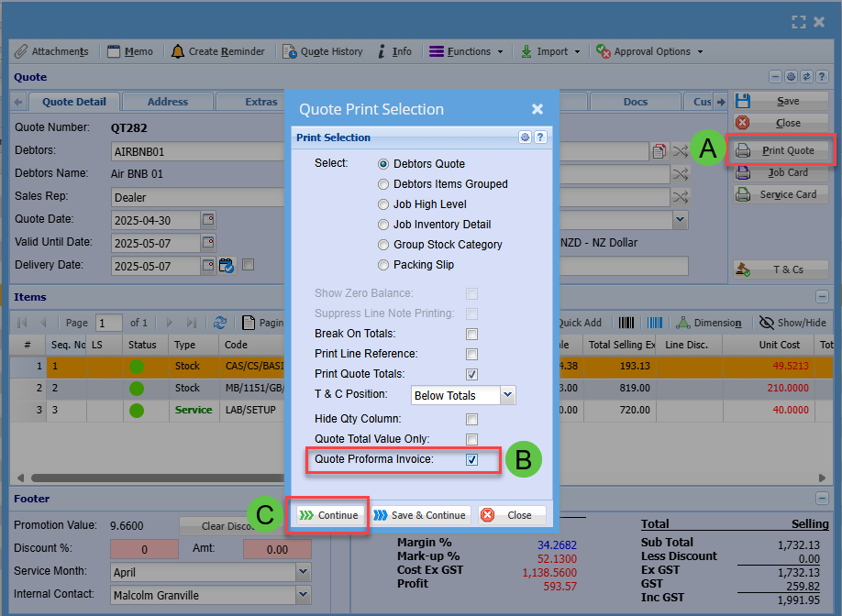Screen dimensions: 842x616
Task: Open Create Reminder bell tool
Action: coord(217,51)
